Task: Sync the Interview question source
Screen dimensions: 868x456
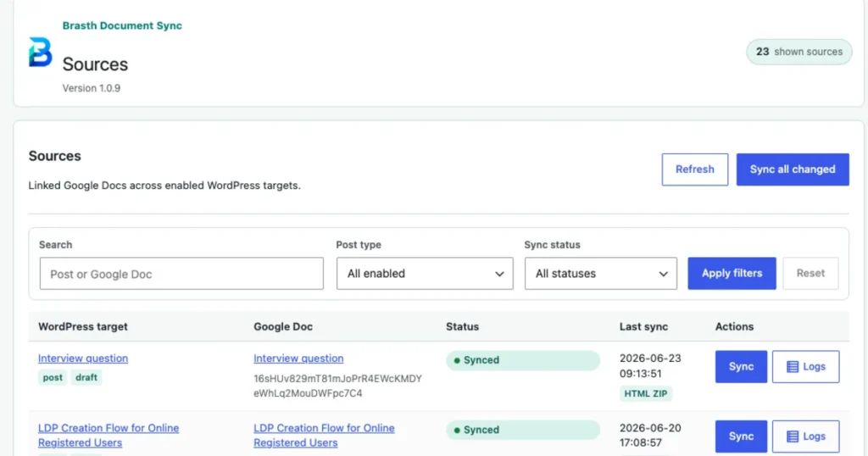Action: (741, 366)
